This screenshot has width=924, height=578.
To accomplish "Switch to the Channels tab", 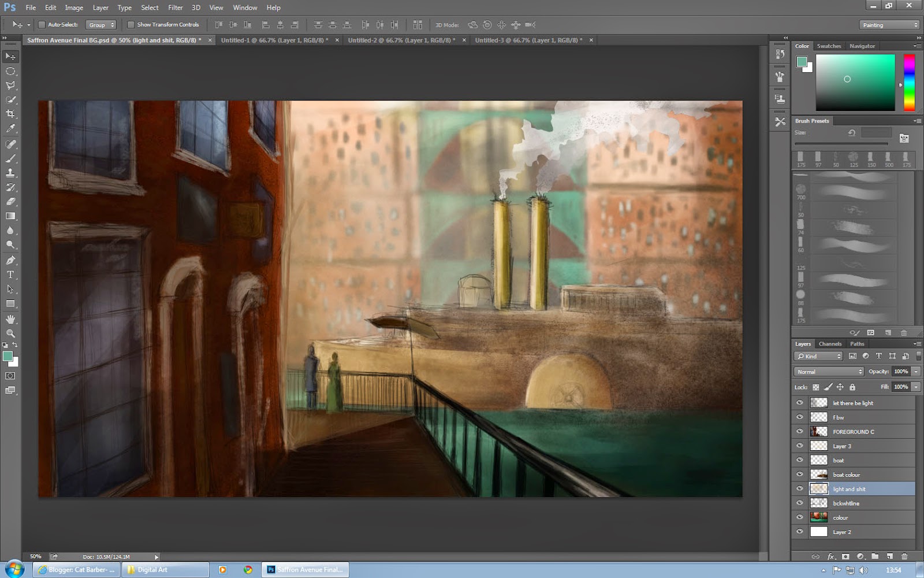I will click(x=830, y=344).
